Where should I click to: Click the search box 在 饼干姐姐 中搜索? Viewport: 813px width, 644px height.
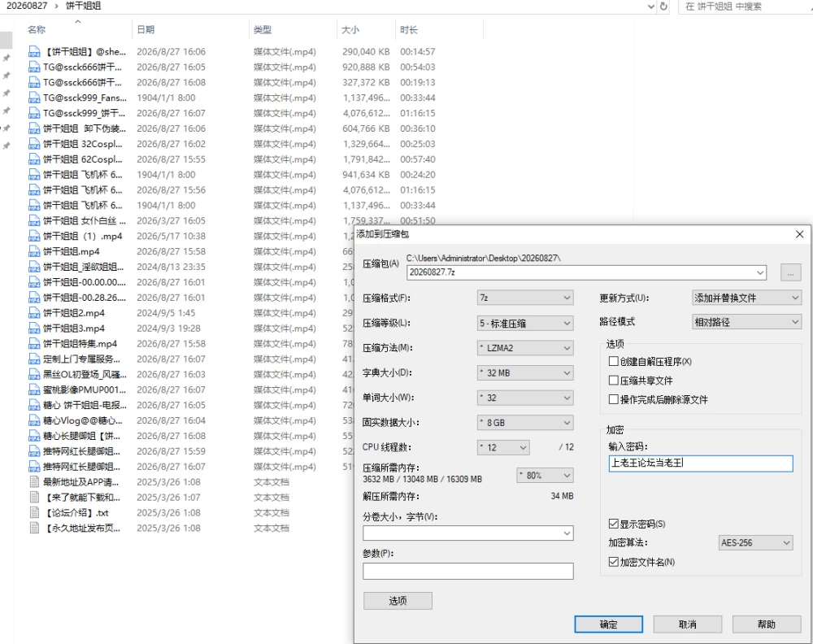746,7
